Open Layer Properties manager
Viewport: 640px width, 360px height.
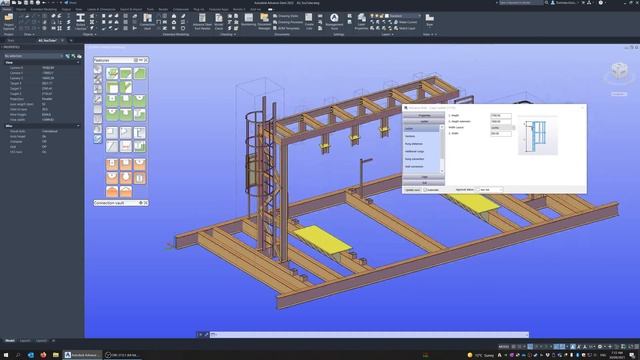(361, 22)
